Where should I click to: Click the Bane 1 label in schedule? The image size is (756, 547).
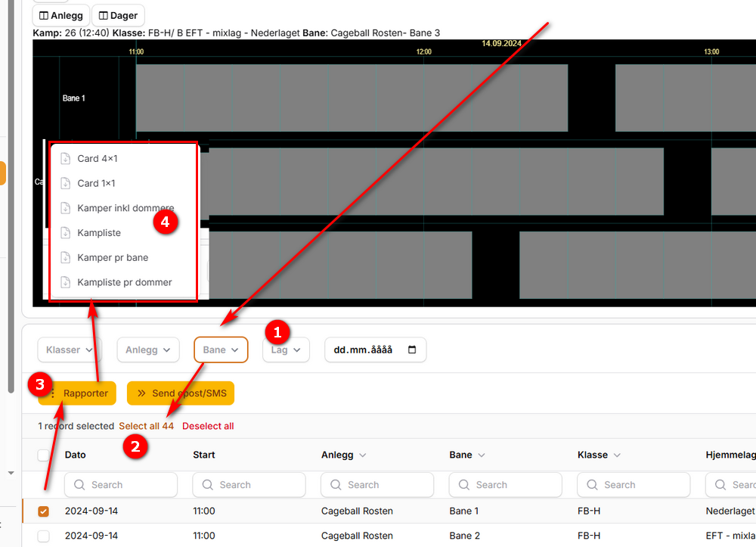[x=74, y=98]
